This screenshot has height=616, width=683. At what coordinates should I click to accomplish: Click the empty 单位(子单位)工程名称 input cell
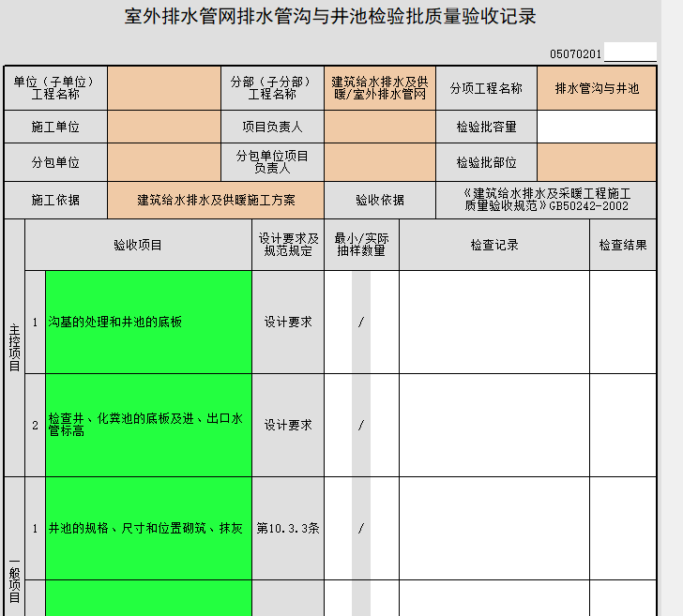click(x=163, y=89)
